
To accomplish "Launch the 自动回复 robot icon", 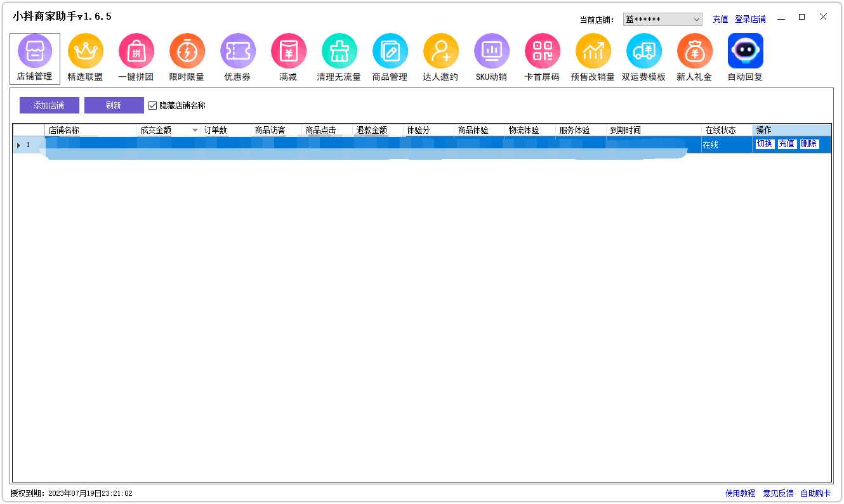I will pyautogui.click(x=746, y=51).
